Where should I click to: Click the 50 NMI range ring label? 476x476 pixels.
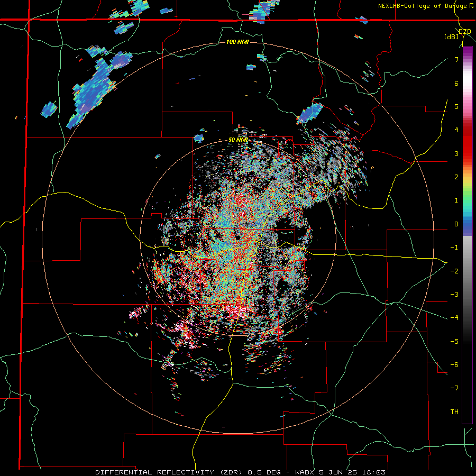click(x=238, y=140)
